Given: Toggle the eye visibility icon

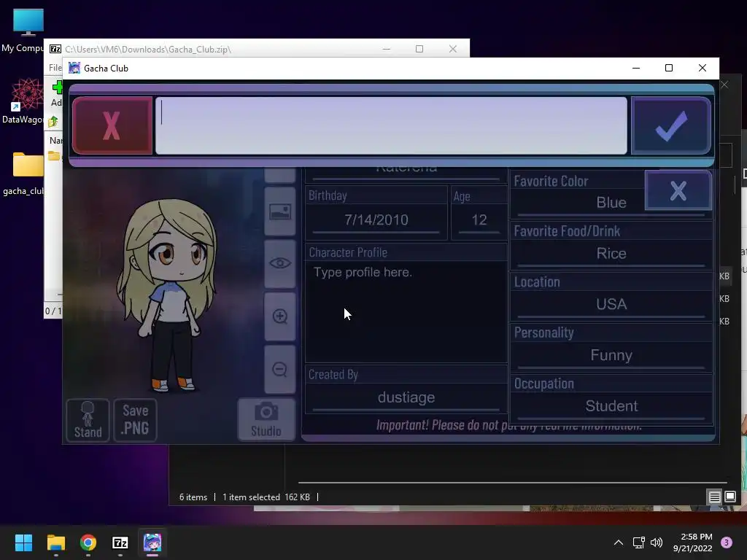Looking at the screenshot, I should tap(280, 263).
